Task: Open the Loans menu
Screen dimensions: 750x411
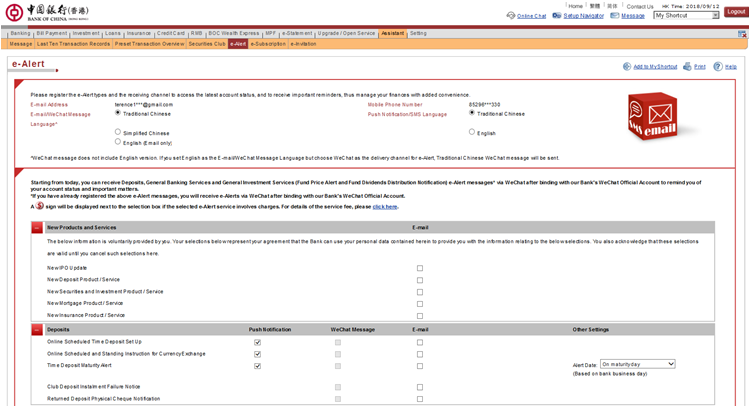Action: point(113,33)
